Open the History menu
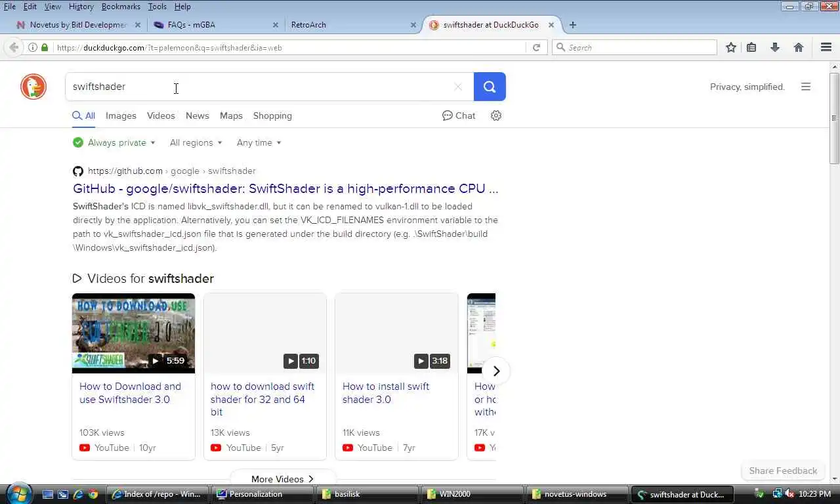 [x=81, y=7]
